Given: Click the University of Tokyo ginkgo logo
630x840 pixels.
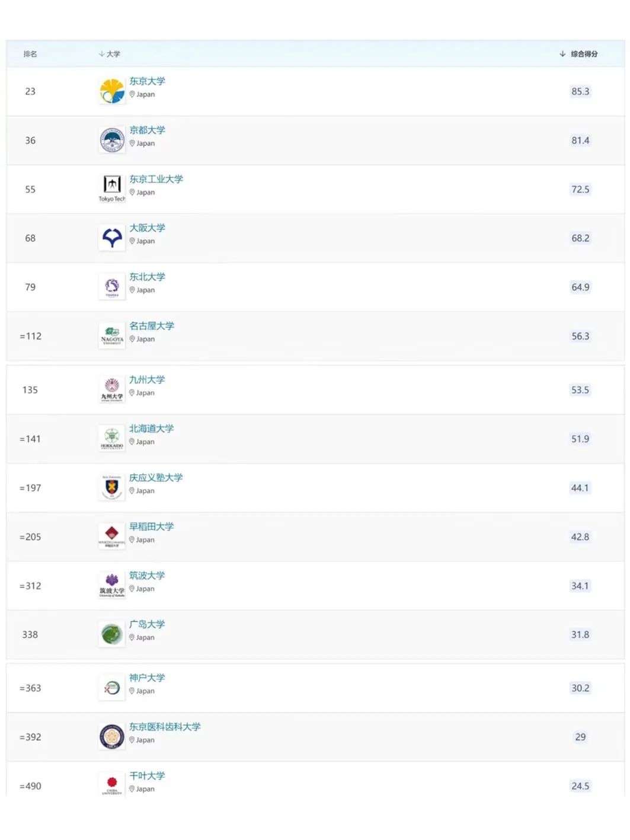Looking at the screenshot, I should [112, 91].
